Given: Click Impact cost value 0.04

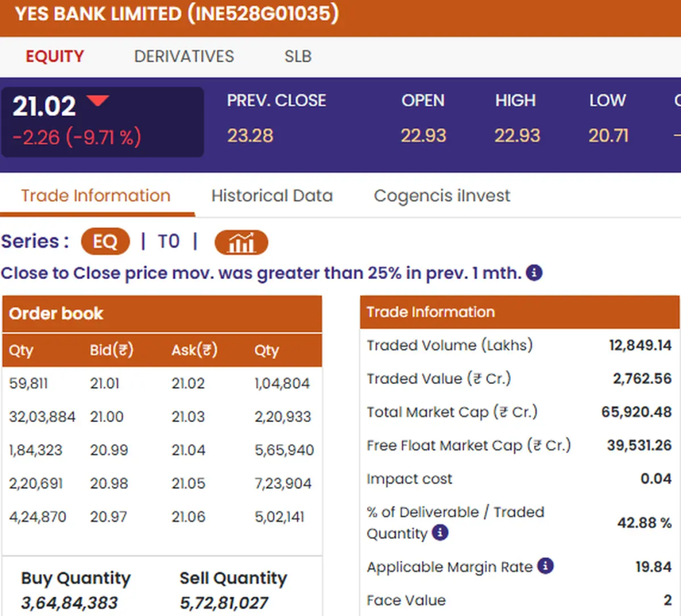Looking at the screenshot, I should (656, 479).
